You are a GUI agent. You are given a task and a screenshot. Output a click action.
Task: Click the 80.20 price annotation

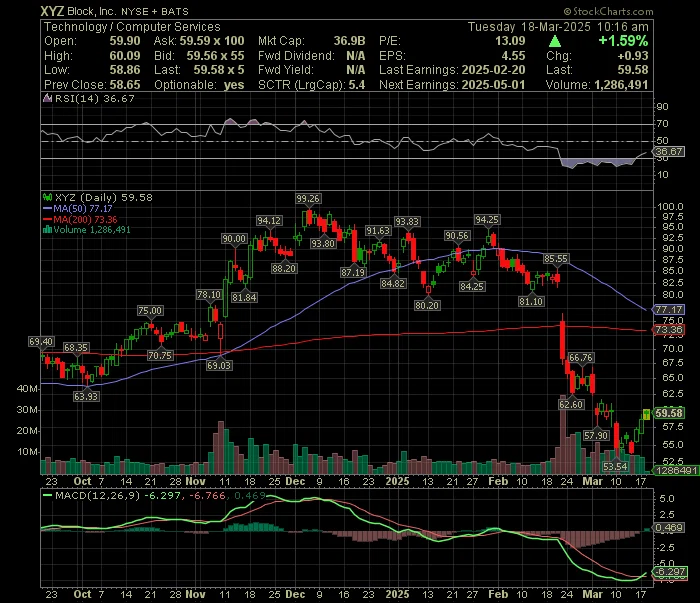(427, 305)
